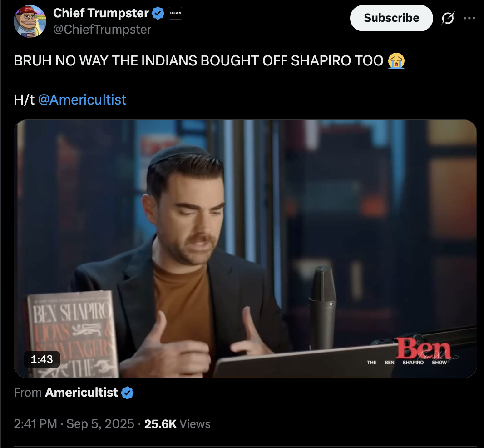This screenshot has height=448, width=484.
Task: Click the Ben Shapiro Show watermark logo
Action: 412,352
